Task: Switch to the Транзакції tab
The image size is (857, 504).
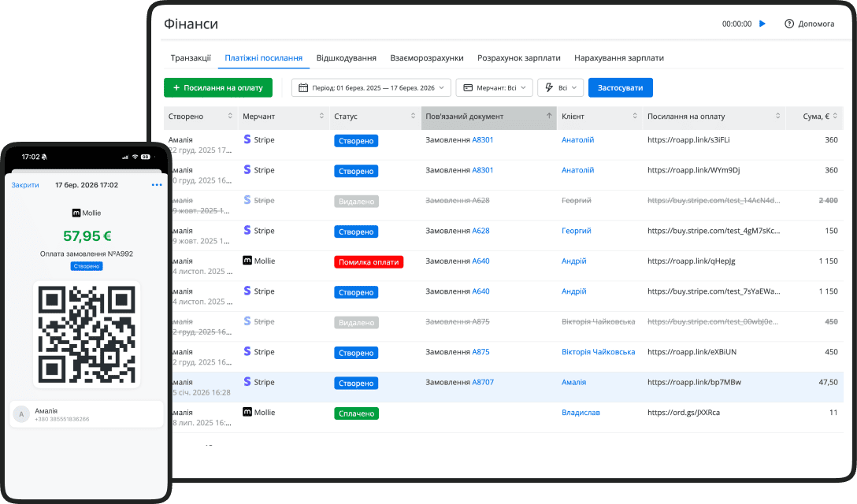Action: [x=191, y=58]
